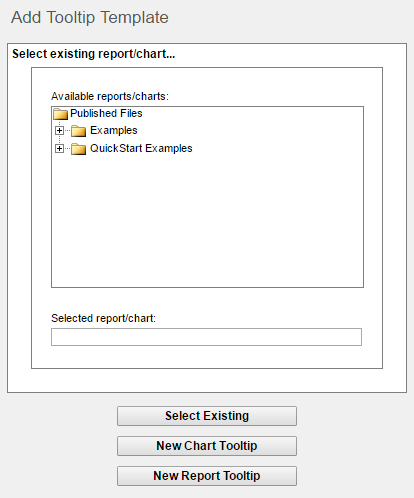This screenshot has height=498, width=414.
Task: Click the Examples folder icon
Action: tap(79, 131)
